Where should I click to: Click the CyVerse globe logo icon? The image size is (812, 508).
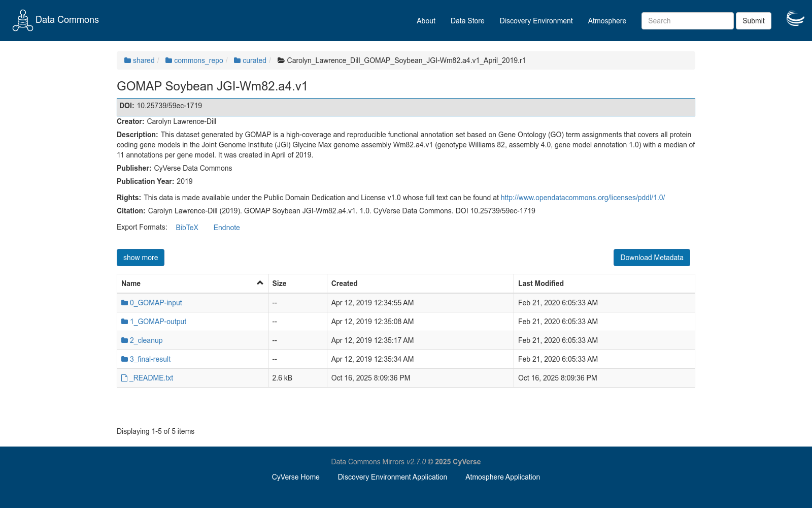coord(795,19)
